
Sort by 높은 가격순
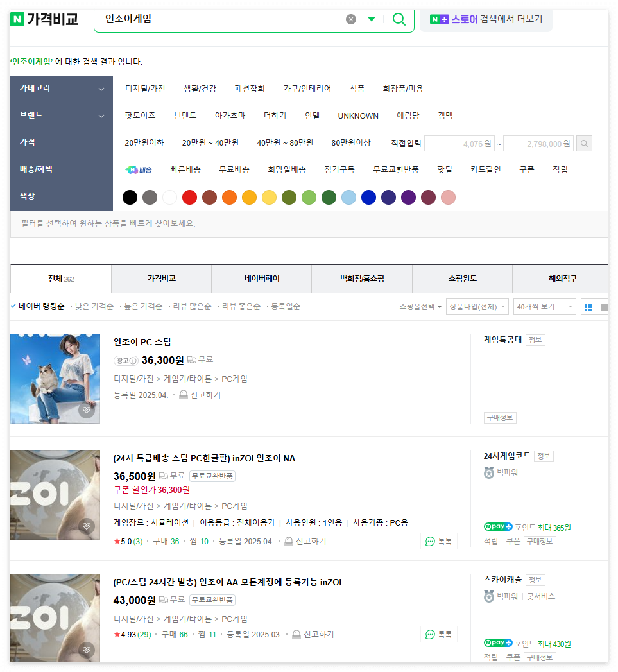coord(143,306)
